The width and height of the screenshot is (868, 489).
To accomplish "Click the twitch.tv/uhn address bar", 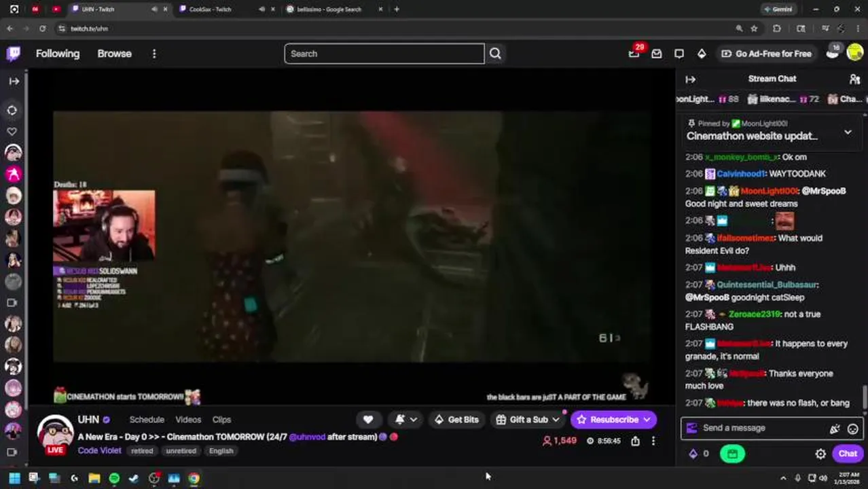I will pos(90,29).
